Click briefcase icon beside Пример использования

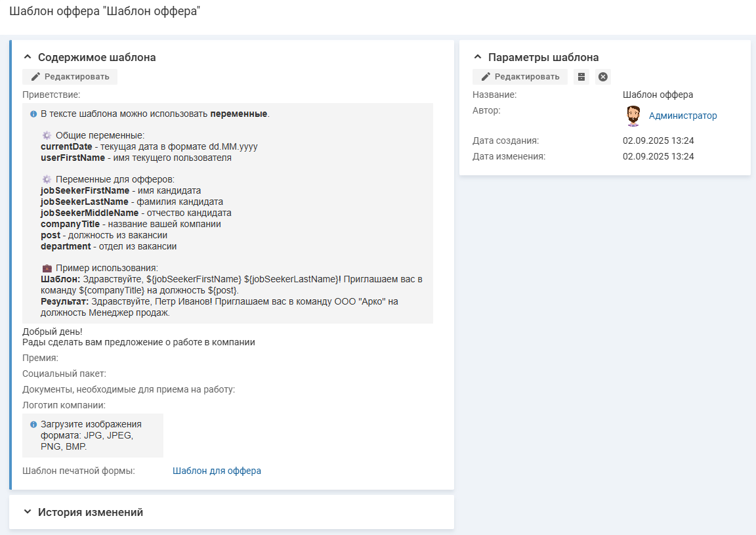[x=47, y=268]
